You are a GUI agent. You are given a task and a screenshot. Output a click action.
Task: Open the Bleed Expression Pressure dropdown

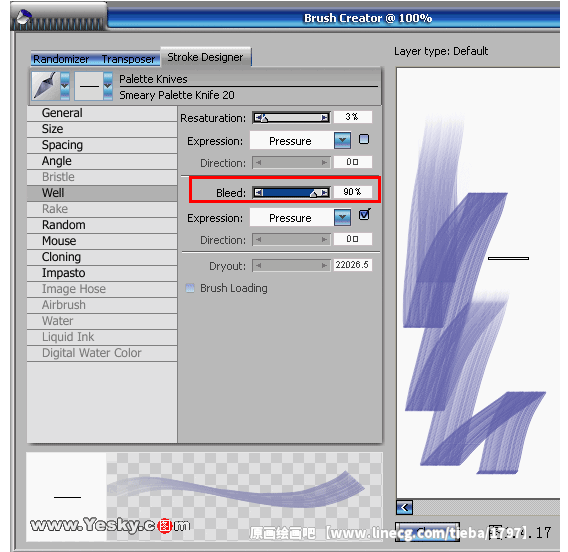tap(300, 218)
